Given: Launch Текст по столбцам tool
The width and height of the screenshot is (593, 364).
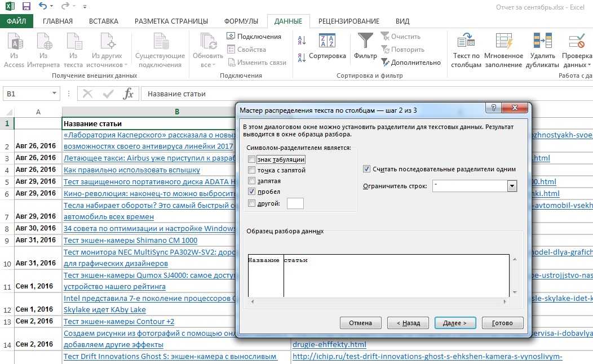Looking at the screenshot, I should [x=466, y=50].
